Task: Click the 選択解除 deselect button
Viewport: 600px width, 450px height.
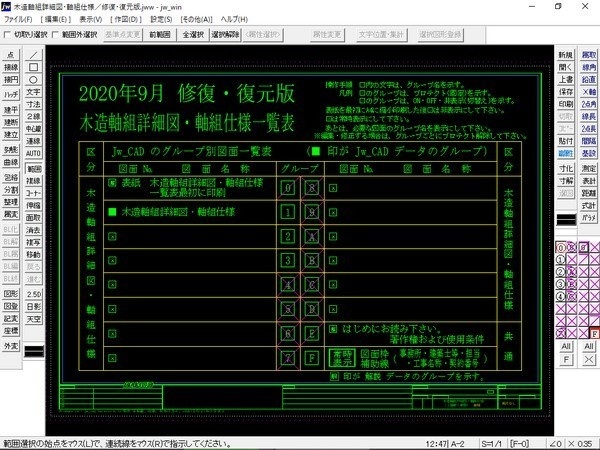Action: [x=225, y=35]
